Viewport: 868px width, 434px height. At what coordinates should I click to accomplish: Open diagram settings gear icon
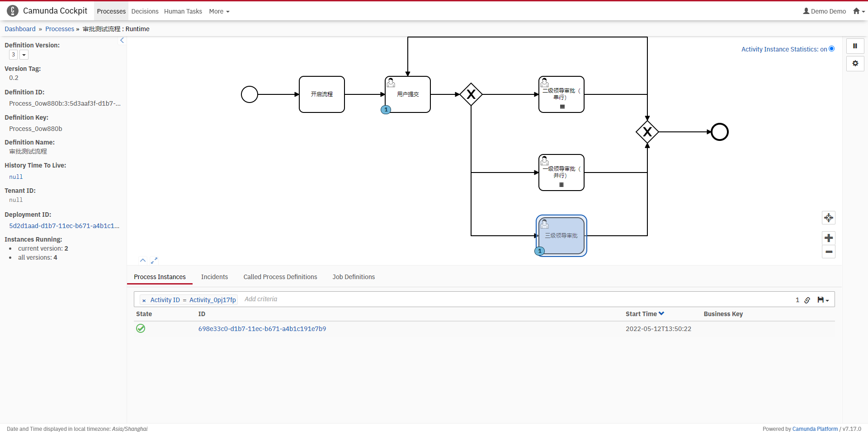tap(855, 64)
